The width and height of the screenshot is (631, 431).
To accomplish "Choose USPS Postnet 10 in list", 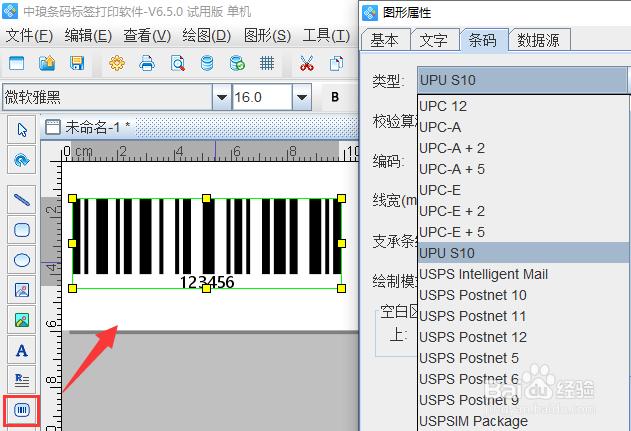I will point(523,295).
